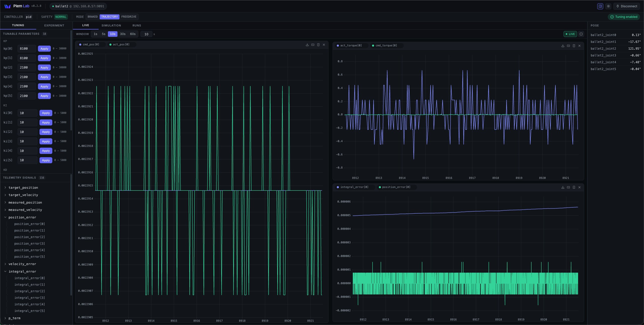Expand the velocity_error signal group

click(22, 264)
